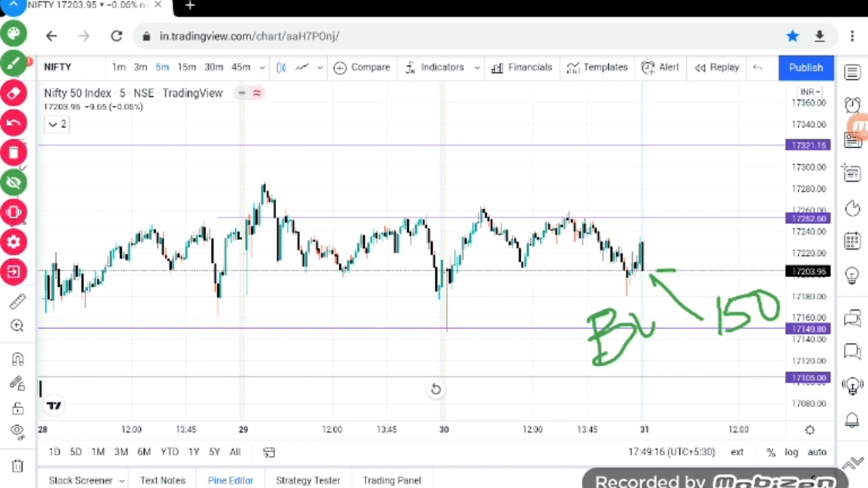Open Go to date icon
This screenshot has width=868, height=488.
(x=269, y=452)
